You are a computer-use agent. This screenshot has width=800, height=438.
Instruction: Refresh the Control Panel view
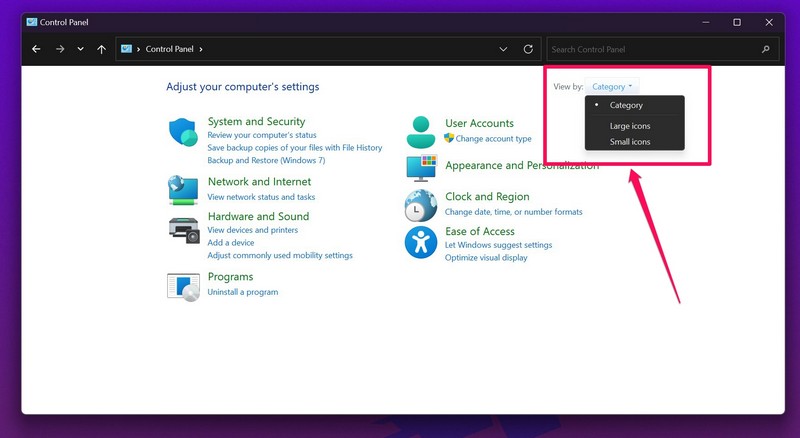[529, 49]
